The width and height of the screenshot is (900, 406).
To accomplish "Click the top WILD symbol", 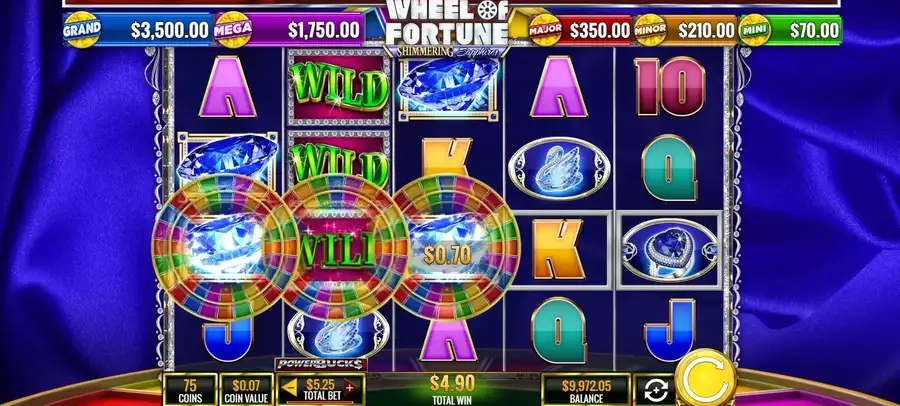I will coord(338,87).
